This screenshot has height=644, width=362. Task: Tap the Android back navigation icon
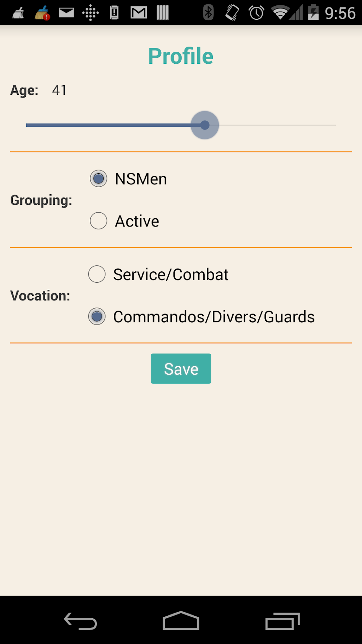[x=80, y=621]
